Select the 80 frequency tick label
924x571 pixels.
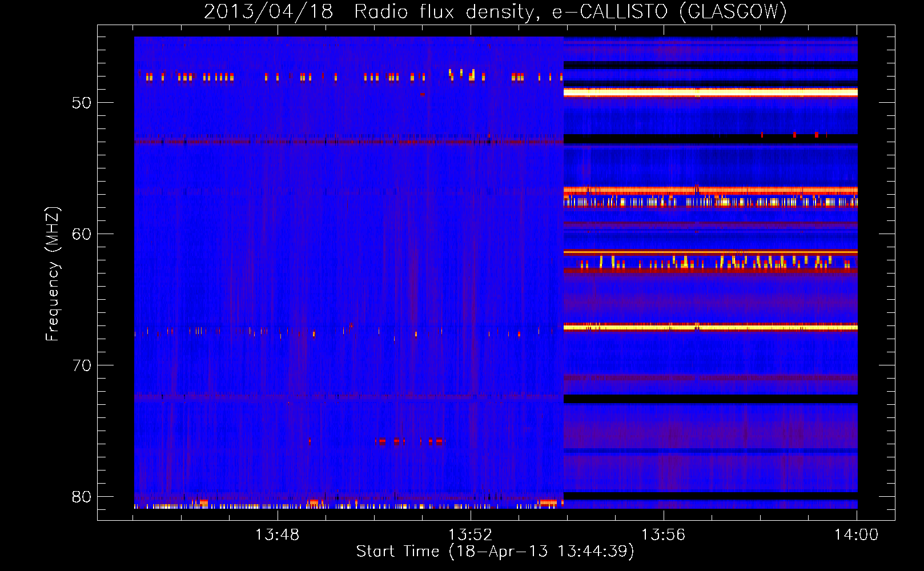(82, 497)
